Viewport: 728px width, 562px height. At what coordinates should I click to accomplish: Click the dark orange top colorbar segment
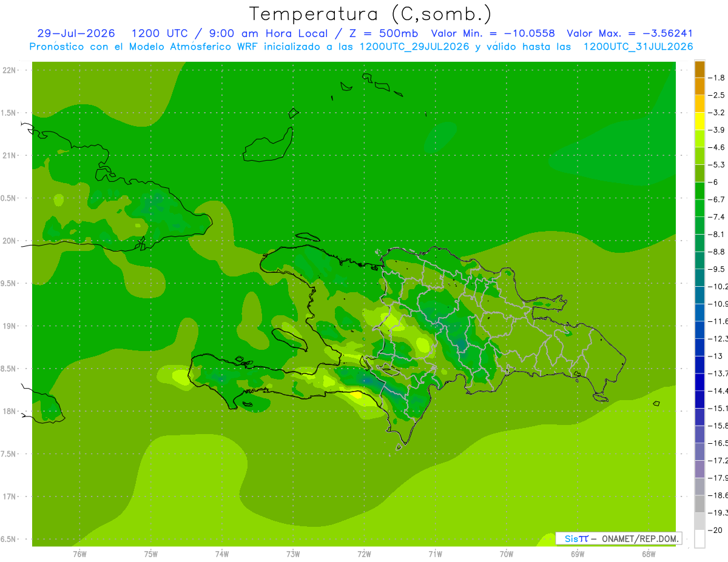point(699,69)
